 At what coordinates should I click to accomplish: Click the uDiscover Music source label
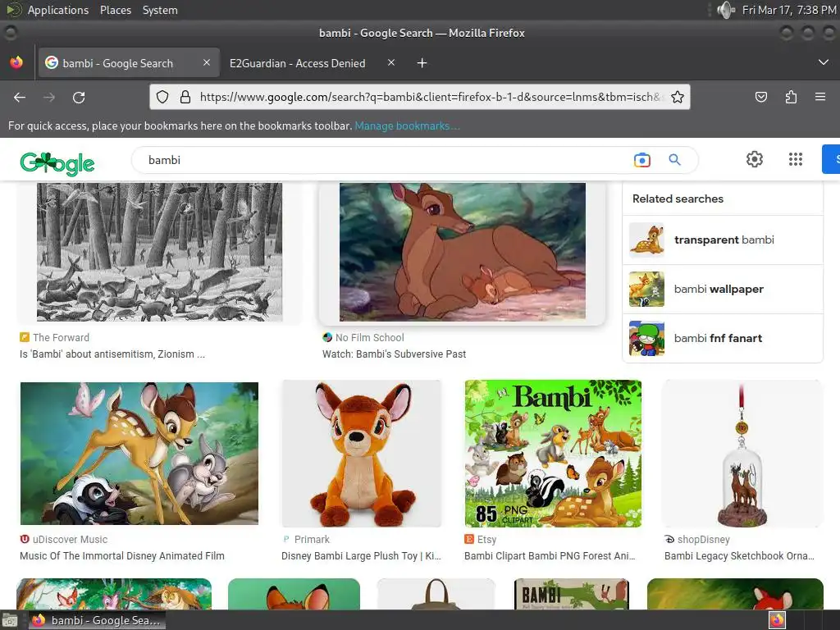(71, 540)
